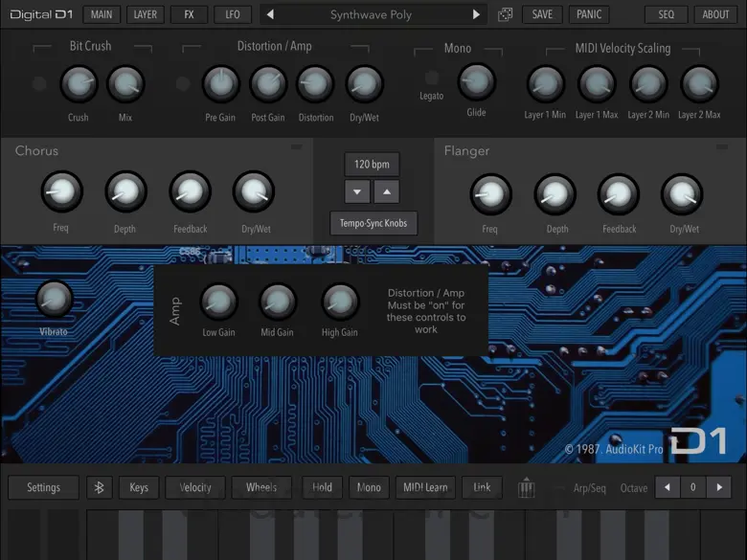Click the Mid Gain knob

point(278,302)
